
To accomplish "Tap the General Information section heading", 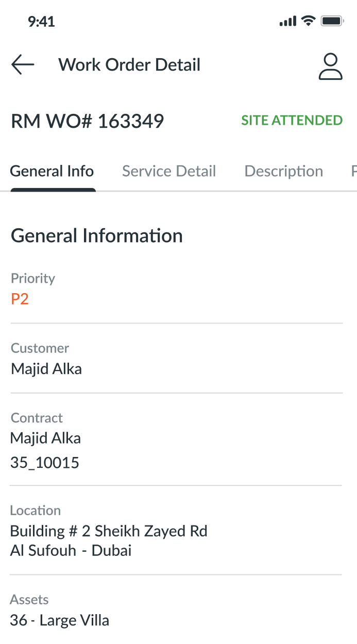I will tap(97, 235).
